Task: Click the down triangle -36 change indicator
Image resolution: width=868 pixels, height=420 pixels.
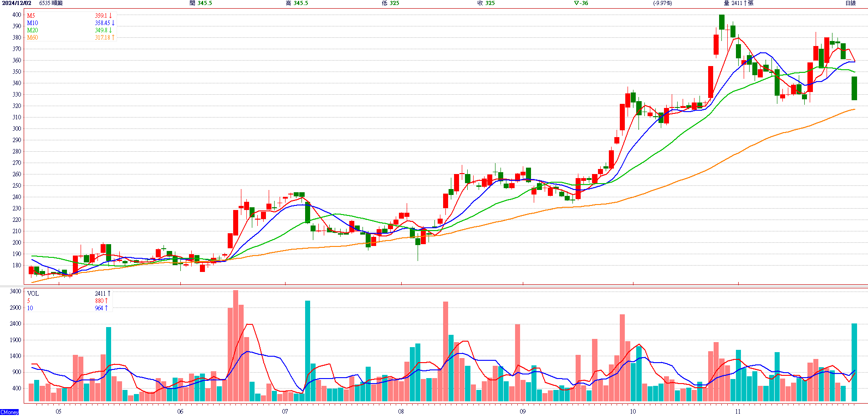Action: coord(581,3)
